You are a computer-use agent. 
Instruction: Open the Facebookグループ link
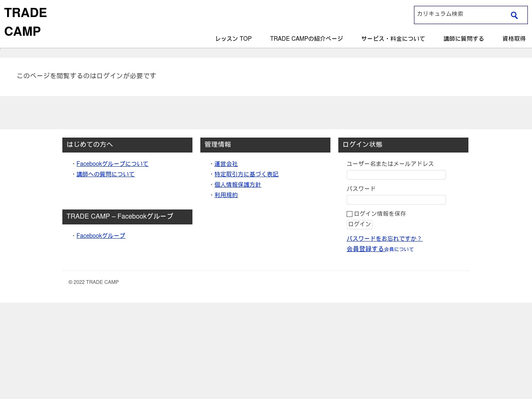[101, 236]
